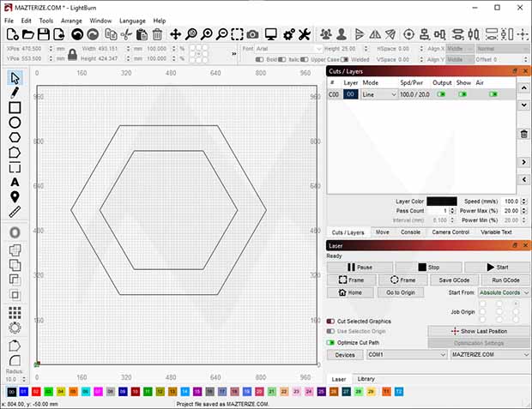This screenshot has height=409, width=532.
Task: Click the Home button
Action: click(350, 292)
